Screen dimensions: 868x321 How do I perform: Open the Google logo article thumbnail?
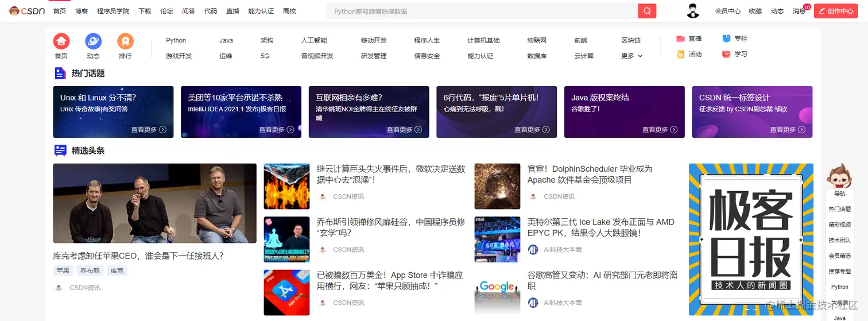click(x=497, y=292)
